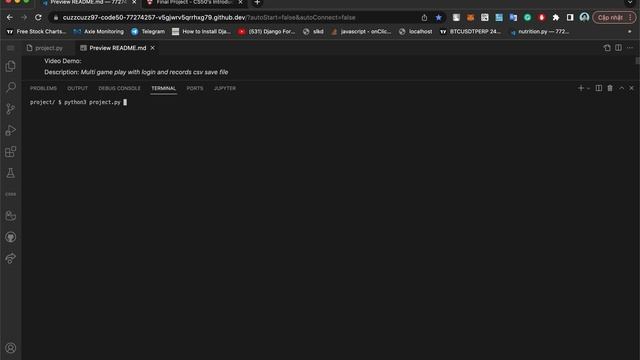Open the BTCUSDTPERP bookmark
This screenshot has height=360, width=640.
tap(470, 31)
